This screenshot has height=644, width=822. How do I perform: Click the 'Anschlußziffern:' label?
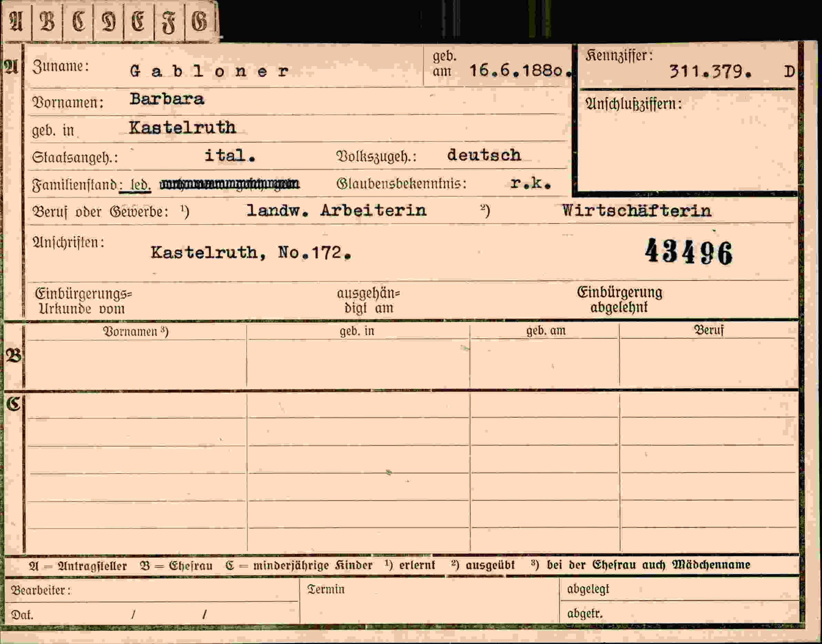click(634, 104)
